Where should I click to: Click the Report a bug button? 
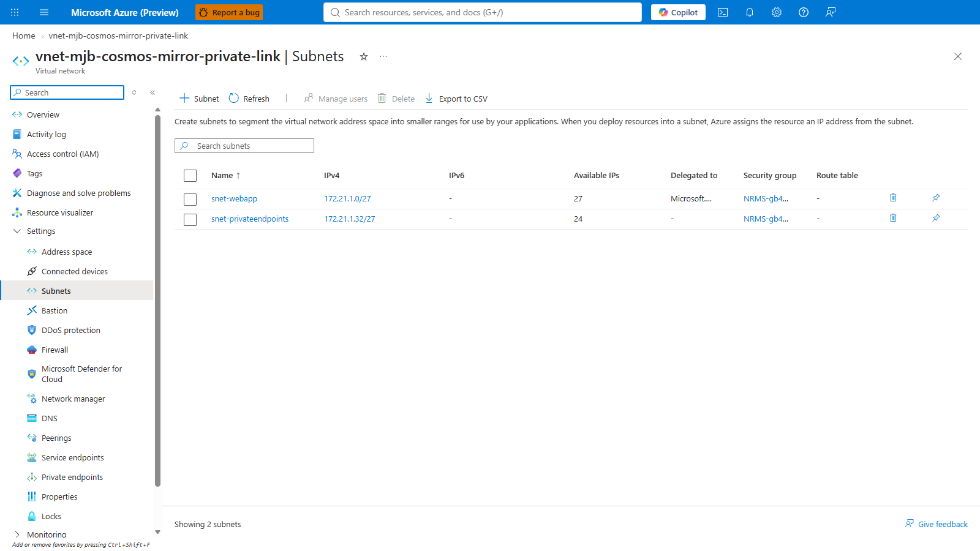point(229,12)
